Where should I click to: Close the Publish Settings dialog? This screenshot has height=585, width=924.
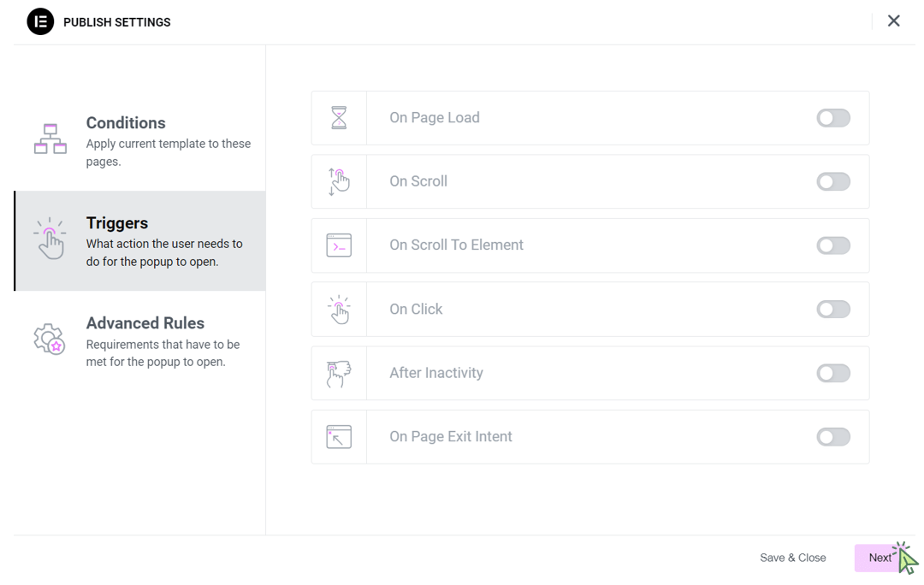click(893, 21)
